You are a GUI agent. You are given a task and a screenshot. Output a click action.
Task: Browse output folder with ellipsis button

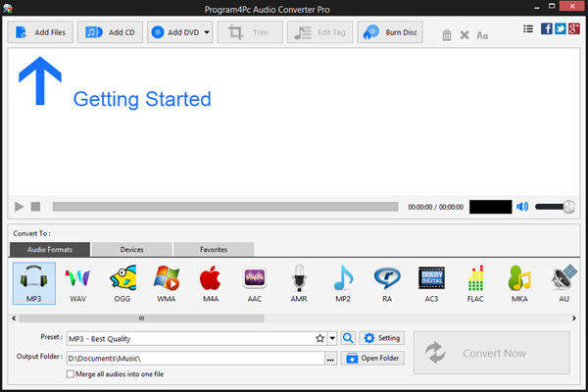pyautogui.click(x=330, y=359)
